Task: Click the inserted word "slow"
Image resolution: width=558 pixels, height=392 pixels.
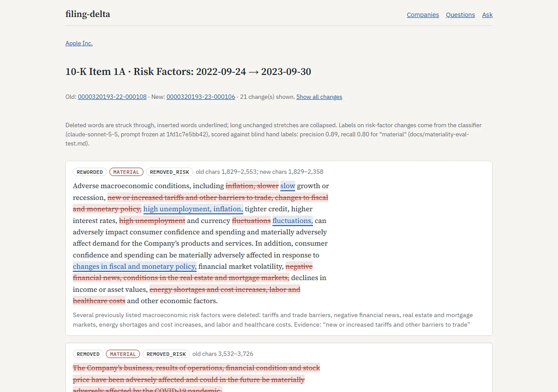Action: 288,186
